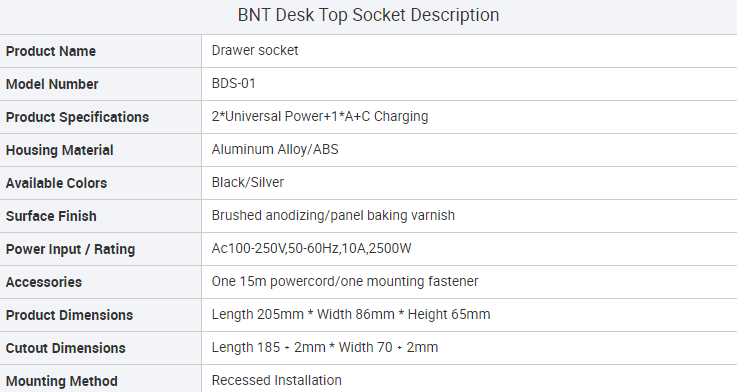Select the Housing Material label

[59, 150]
